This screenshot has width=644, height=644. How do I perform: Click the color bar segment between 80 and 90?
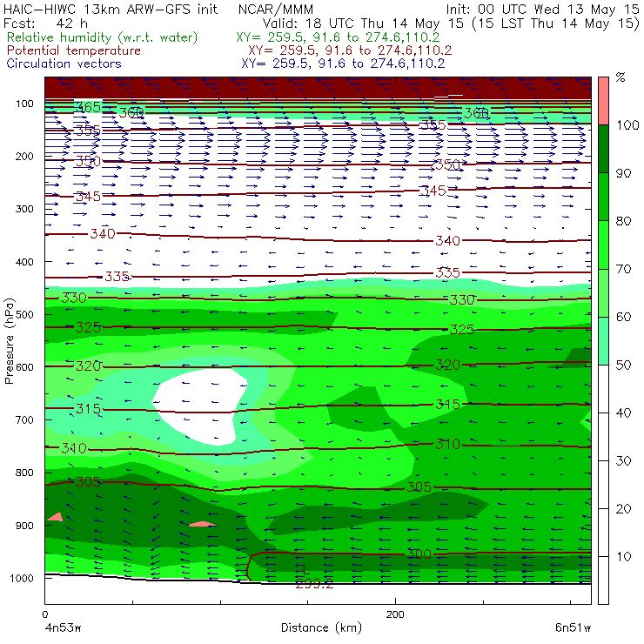point(603,197)
